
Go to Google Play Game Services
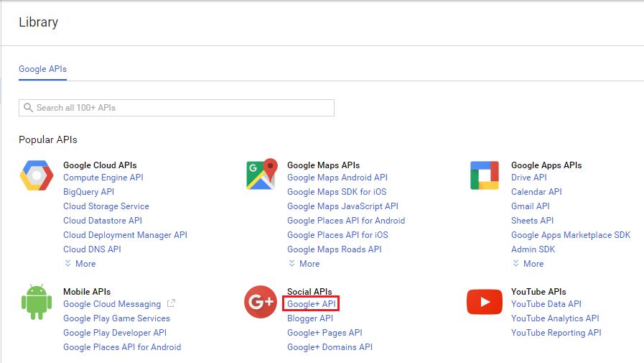coord(116,318)
